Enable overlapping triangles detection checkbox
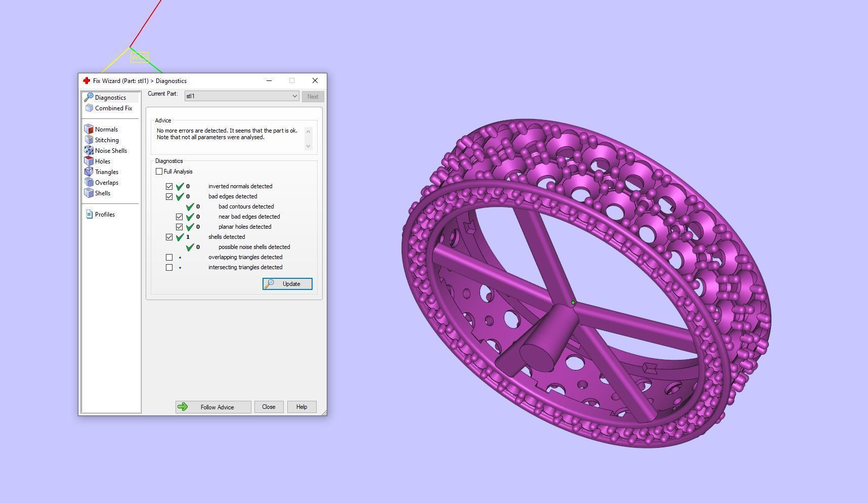 click(x=169, y=257)
